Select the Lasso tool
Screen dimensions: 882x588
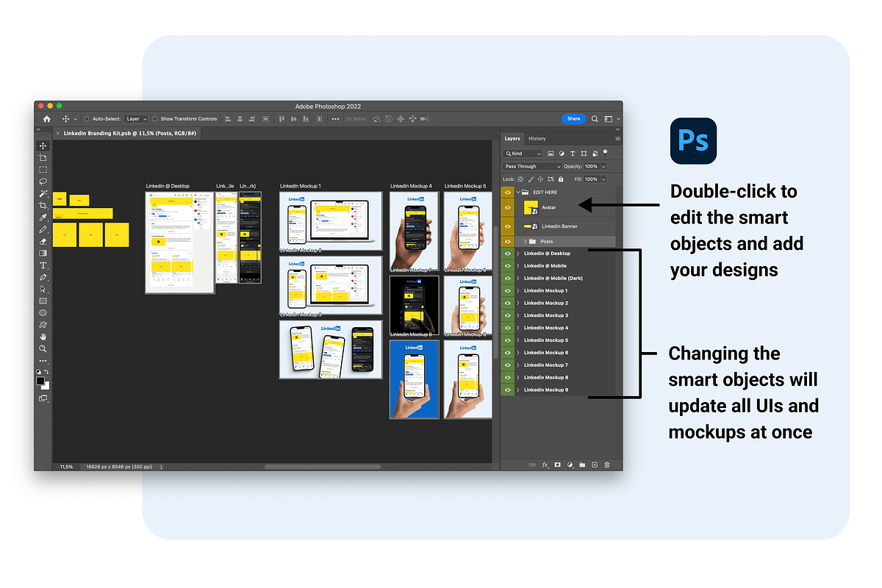tap(43, 182)
